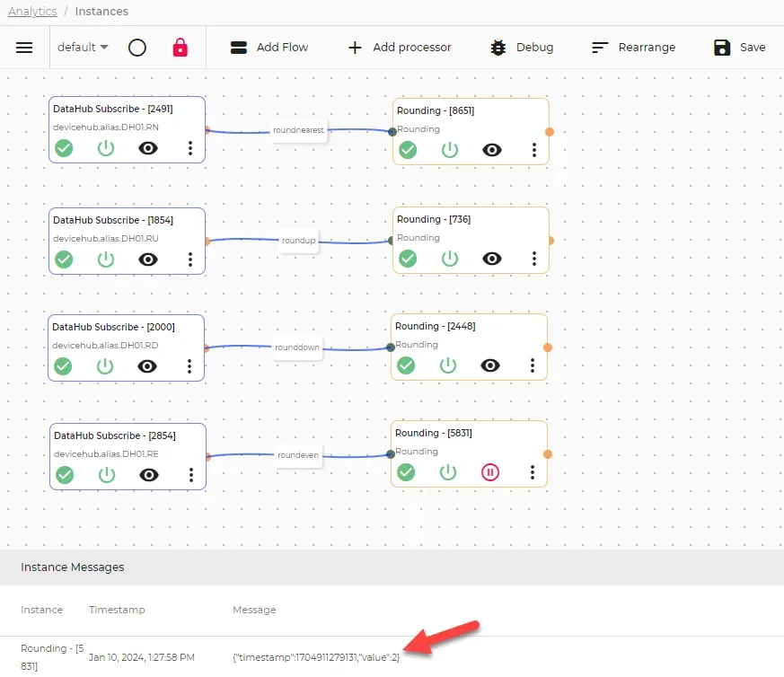
Task: Click the green check status on DataHub Subscribe [1854]
Action: tap(64, 259)
